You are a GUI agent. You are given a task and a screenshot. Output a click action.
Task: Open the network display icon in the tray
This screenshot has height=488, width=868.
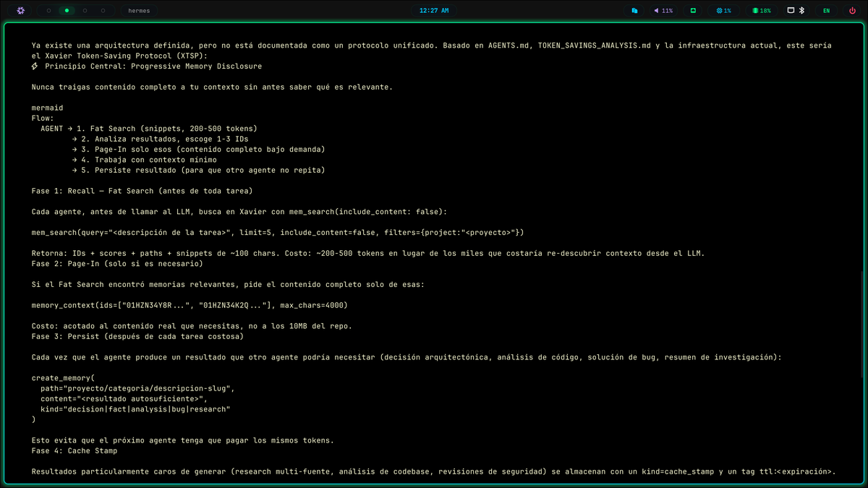pos(791,11)
